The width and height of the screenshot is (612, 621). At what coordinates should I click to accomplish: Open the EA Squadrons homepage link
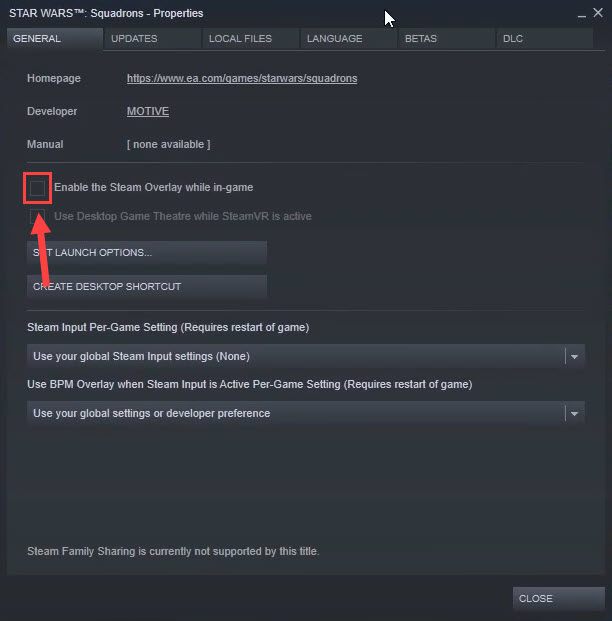[x=242, y=78]
